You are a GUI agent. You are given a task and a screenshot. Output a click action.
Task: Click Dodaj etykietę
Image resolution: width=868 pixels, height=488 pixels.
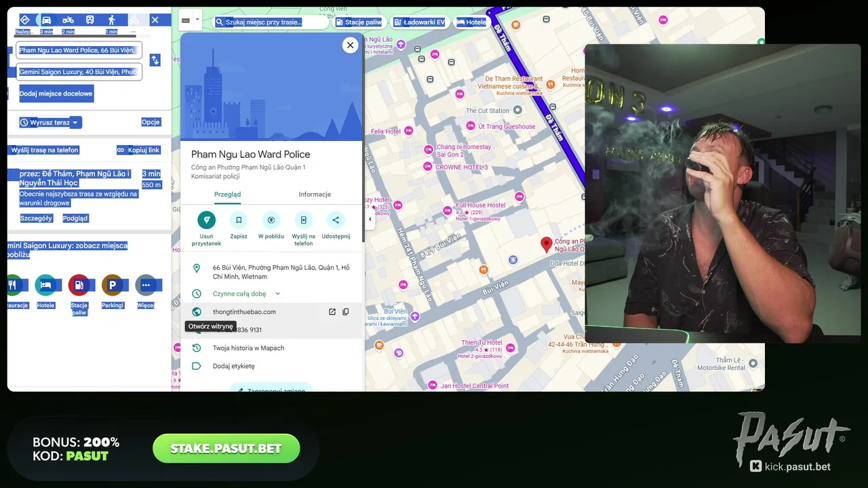click(271, 366)
